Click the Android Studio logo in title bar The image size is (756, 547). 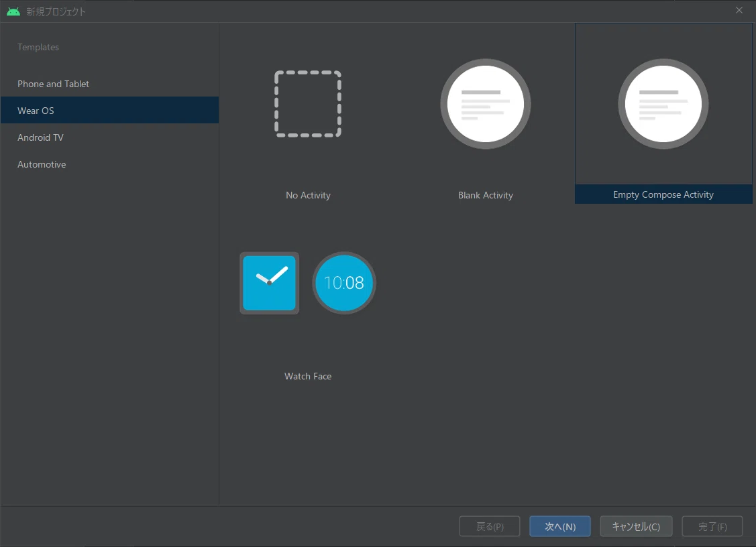(13, 11)
